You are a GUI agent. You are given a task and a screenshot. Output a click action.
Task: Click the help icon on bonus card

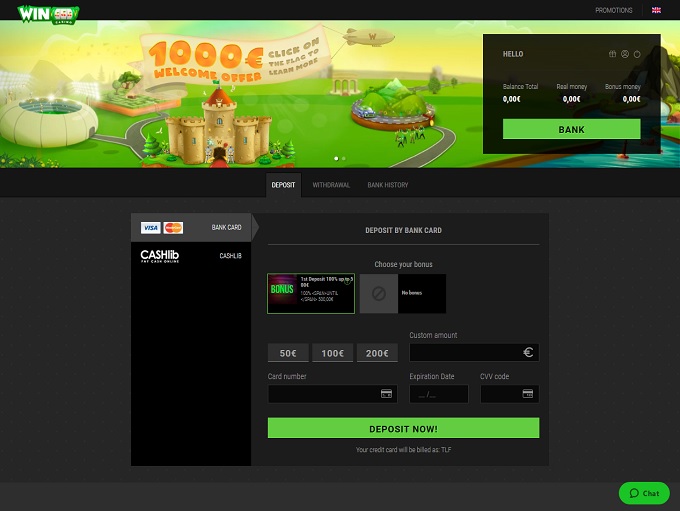coord(347,281)
